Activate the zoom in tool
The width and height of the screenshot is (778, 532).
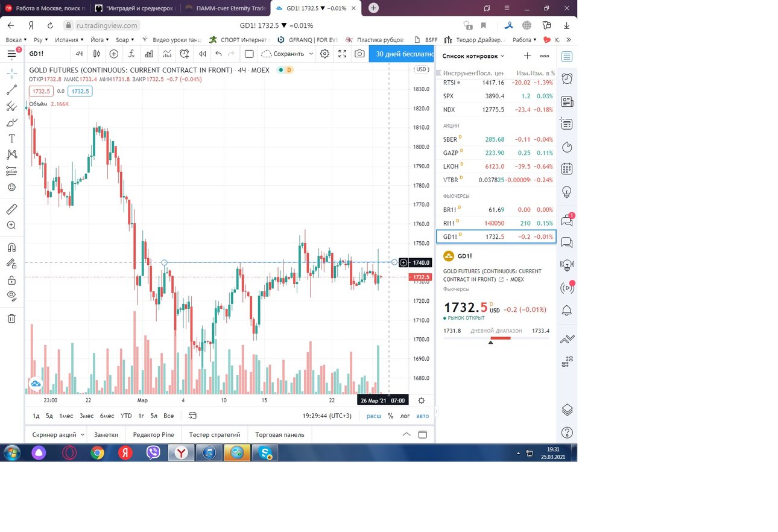click(11, 225)
